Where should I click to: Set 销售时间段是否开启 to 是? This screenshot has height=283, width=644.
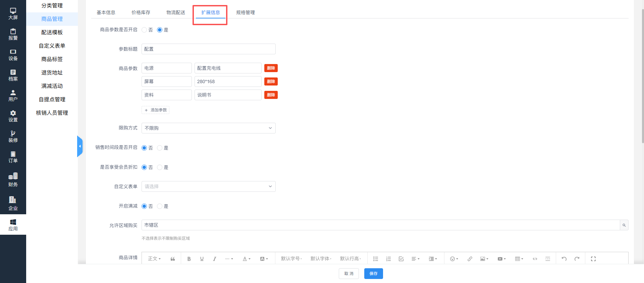pos(160,148)
